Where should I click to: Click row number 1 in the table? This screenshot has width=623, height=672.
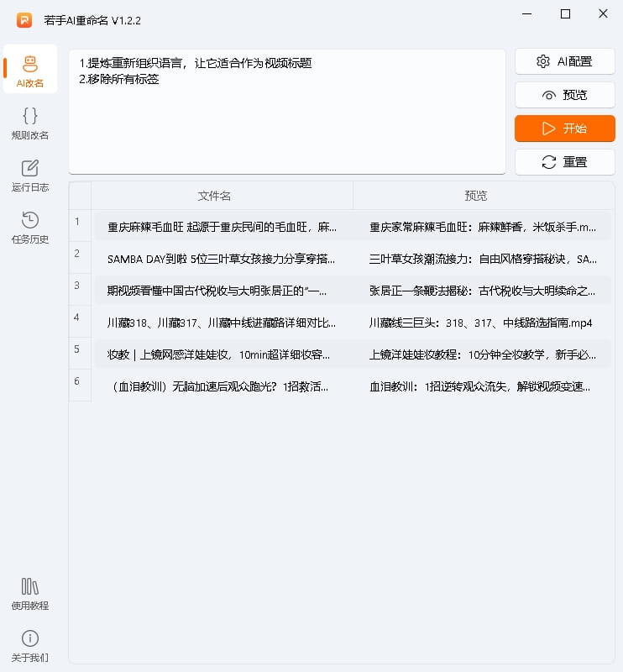click(80, 225)
